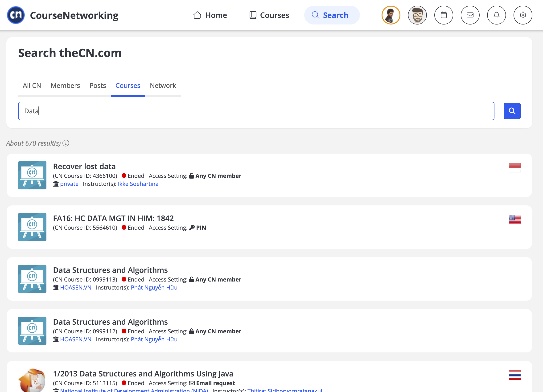Open the Recover lost data course title

84,166
